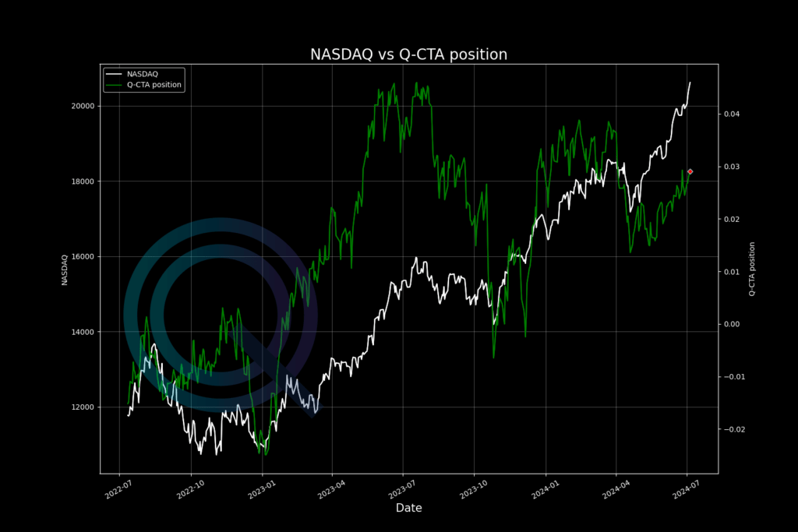Click the 12000 tick label

coord(83,407)
